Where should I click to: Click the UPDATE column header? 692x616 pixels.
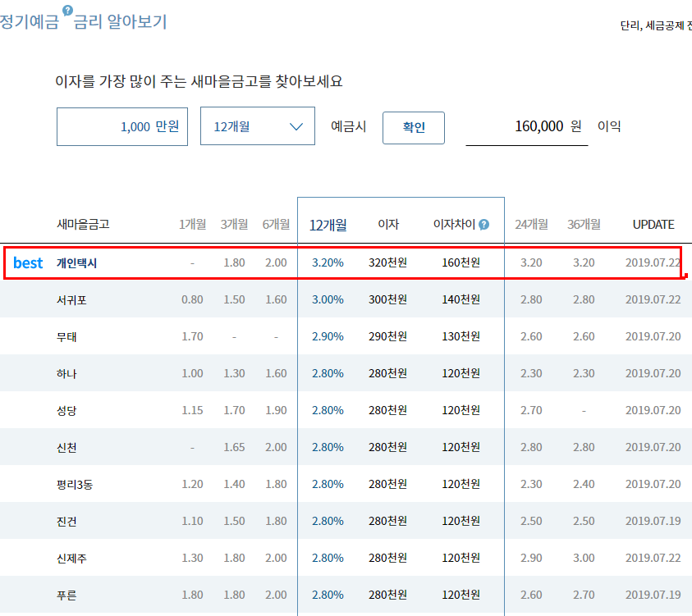653,225
